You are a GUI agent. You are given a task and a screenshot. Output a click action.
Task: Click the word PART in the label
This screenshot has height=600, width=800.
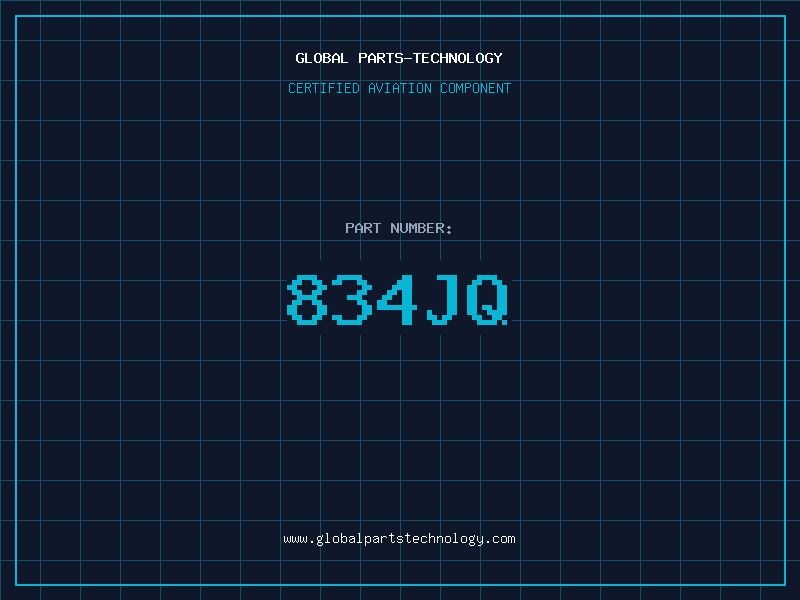coord(363,228)
